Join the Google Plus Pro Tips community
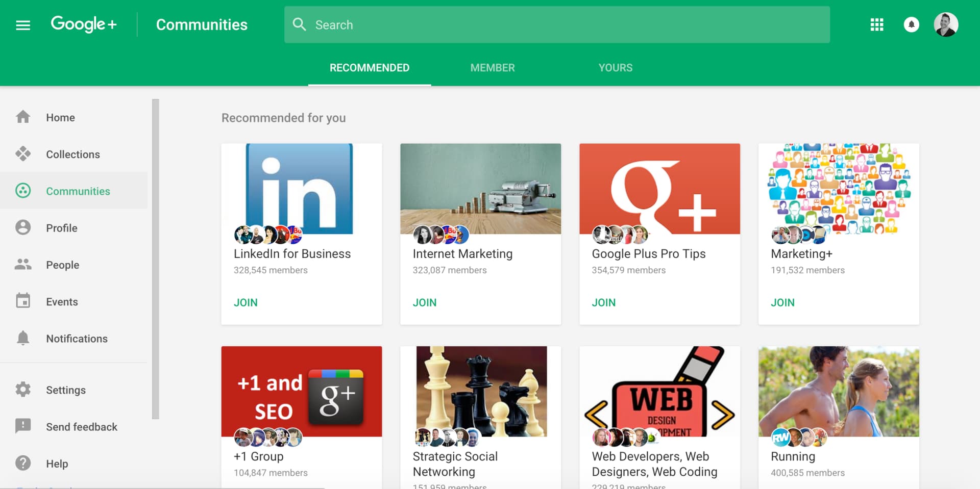980x489 pixels. coord(603,302)
